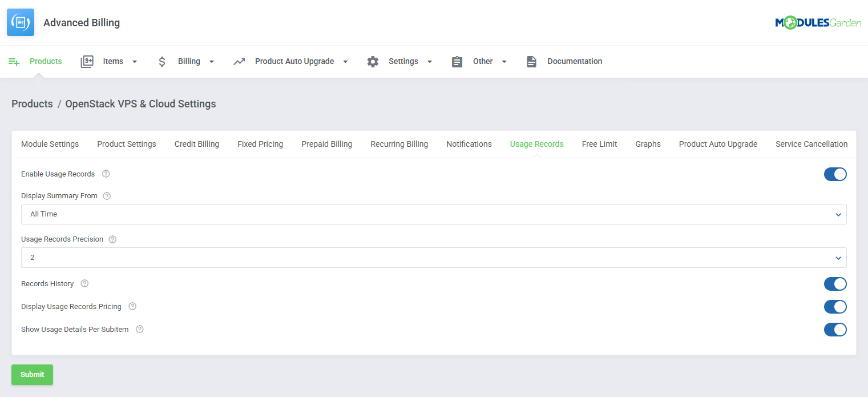Click the Advanced Billing module logo
Screen dimensions: 868x397
tap(20, 22)
